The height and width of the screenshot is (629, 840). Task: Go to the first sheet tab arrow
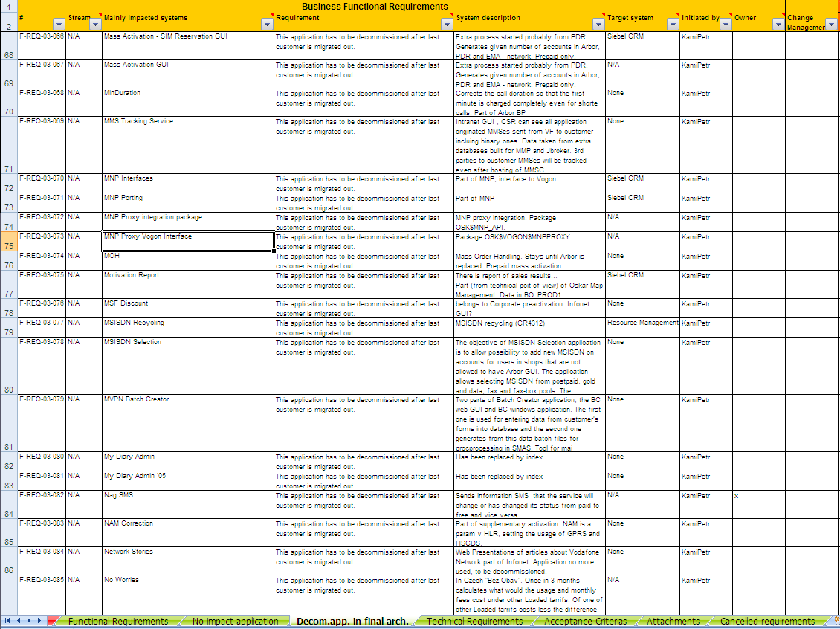[7, 621]
